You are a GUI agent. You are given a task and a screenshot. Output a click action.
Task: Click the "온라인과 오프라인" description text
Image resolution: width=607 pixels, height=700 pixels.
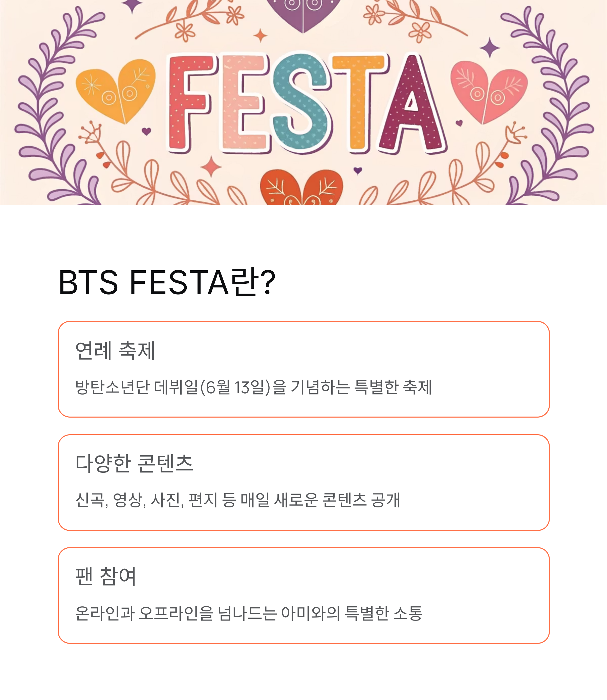249,613
